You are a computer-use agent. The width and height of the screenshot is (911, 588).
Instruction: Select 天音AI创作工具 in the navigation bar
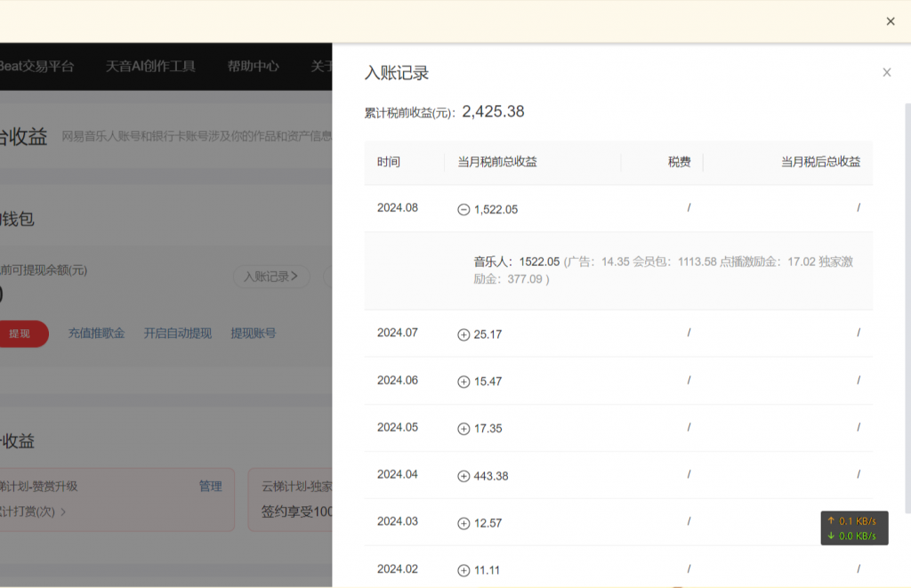pyautogui.click(x=150, y=67)
